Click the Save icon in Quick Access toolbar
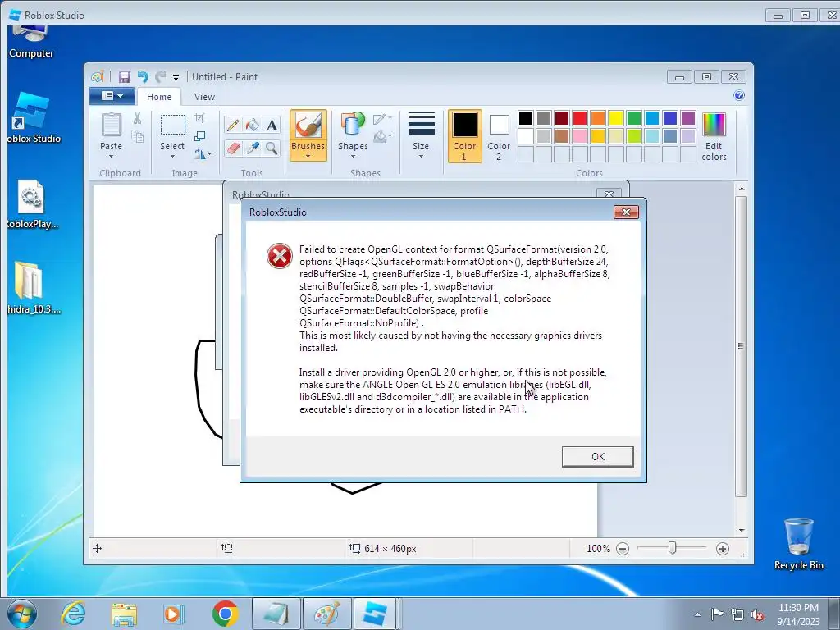The image size is (840, 630). click(x=125, y=77)
